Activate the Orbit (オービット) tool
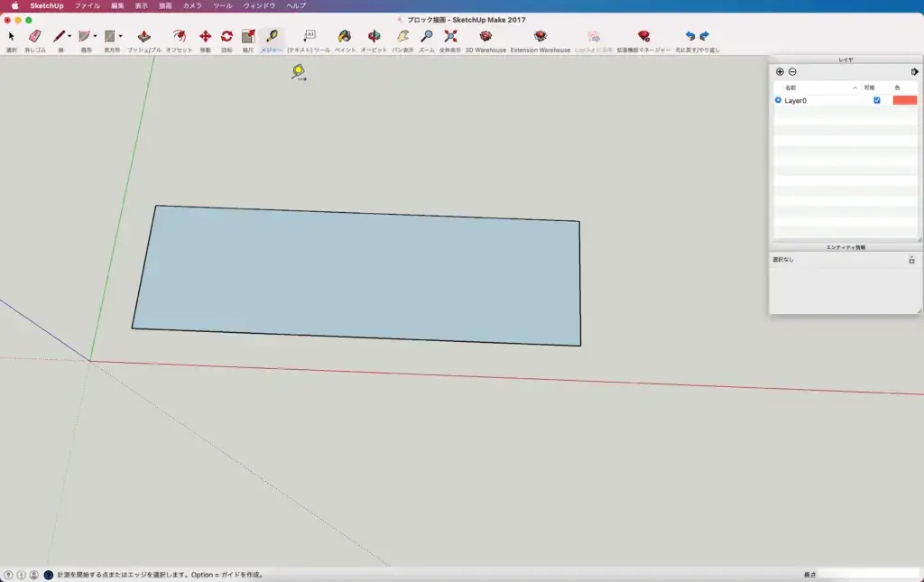This screenshot has width=924, height=582. (374, 37)
